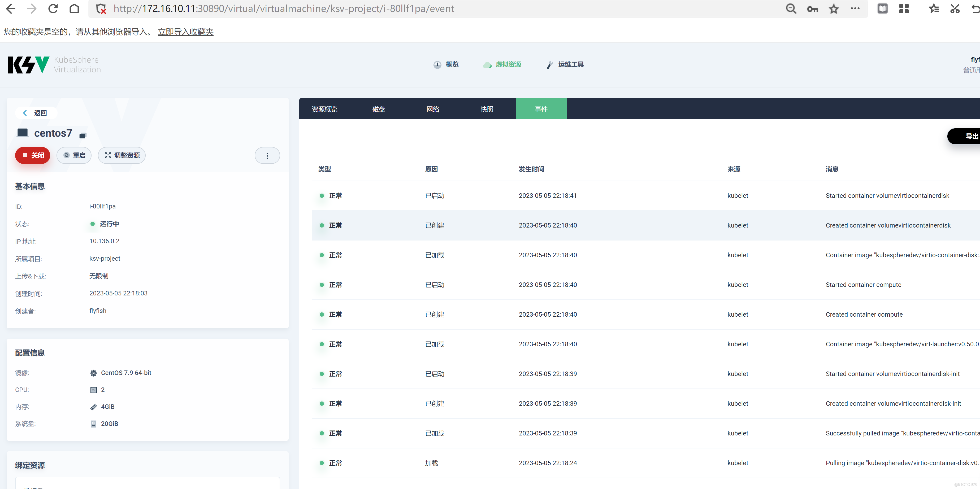Click the zoom out magnifier icon
980x489 pixels.
click(x=791, y=9)
